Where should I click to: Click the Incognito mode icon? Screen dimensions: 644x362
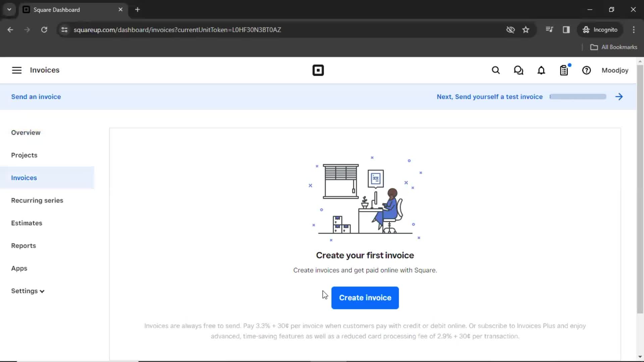(x=585, y=29)
